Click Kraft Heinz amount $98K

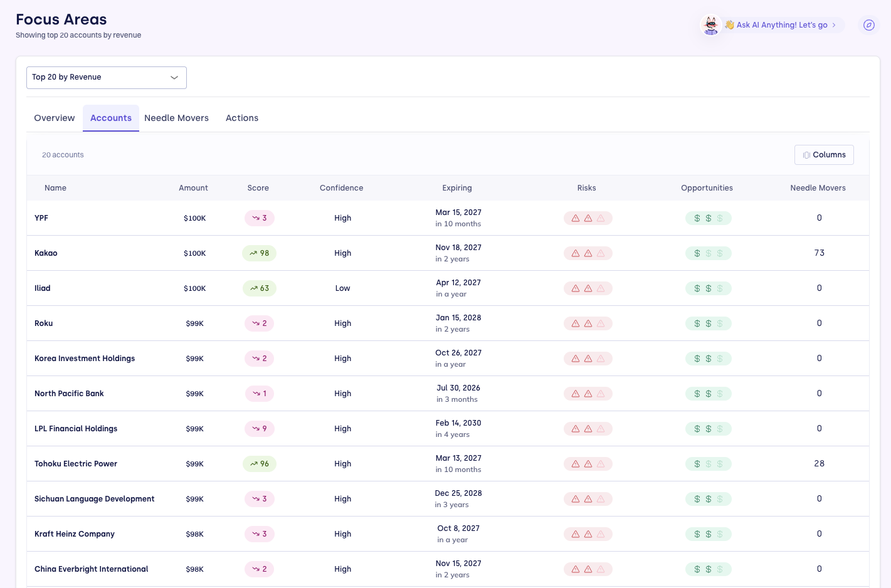(194, 534)
